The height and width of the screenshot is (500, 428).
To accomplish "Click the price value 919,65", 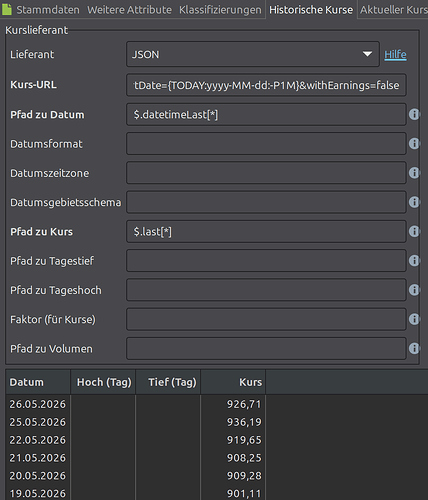I will [244, 440].
